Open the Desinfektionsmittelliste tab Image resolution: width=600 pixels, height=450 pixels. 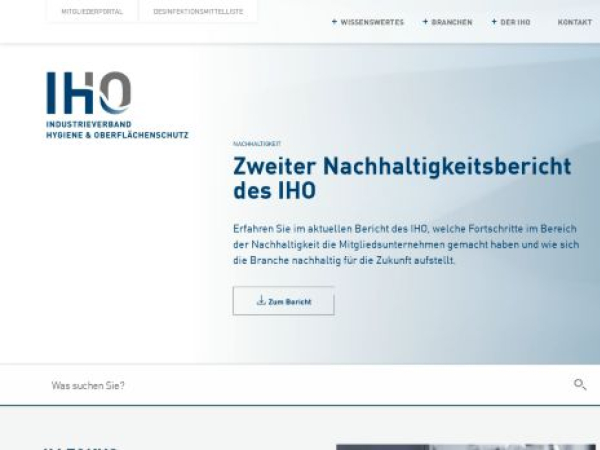point(198,11)
